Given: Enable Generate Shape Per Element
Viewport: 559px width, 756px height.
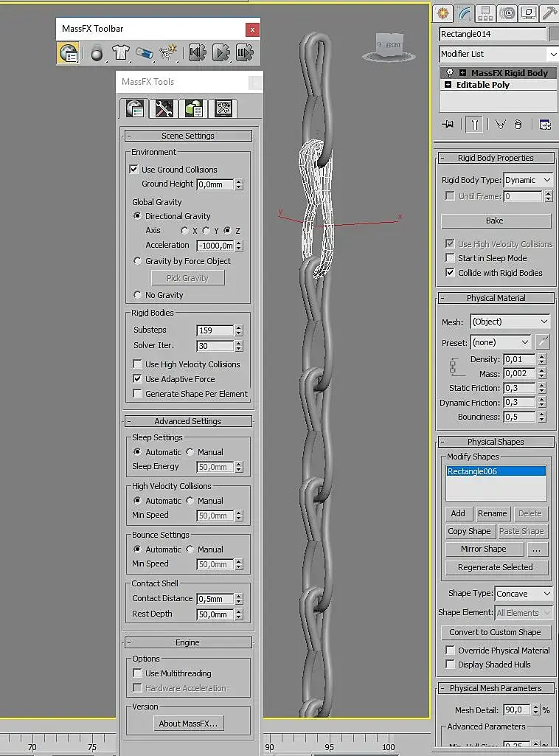Looking at the screenshot, I should (x=137, y=394).
